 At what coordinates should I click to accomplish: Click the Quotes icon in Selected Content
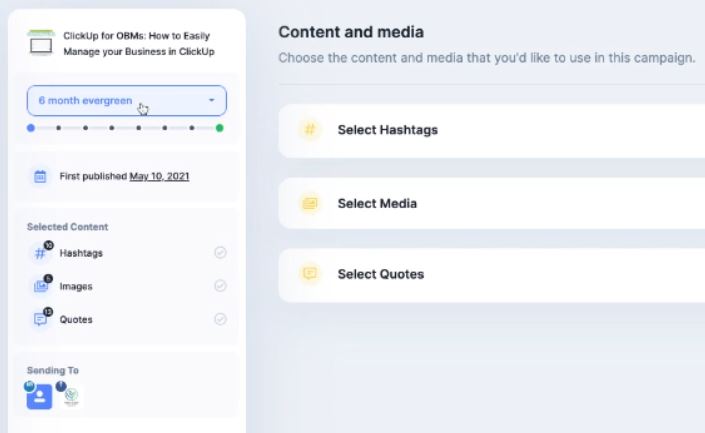tap(41, 319)
